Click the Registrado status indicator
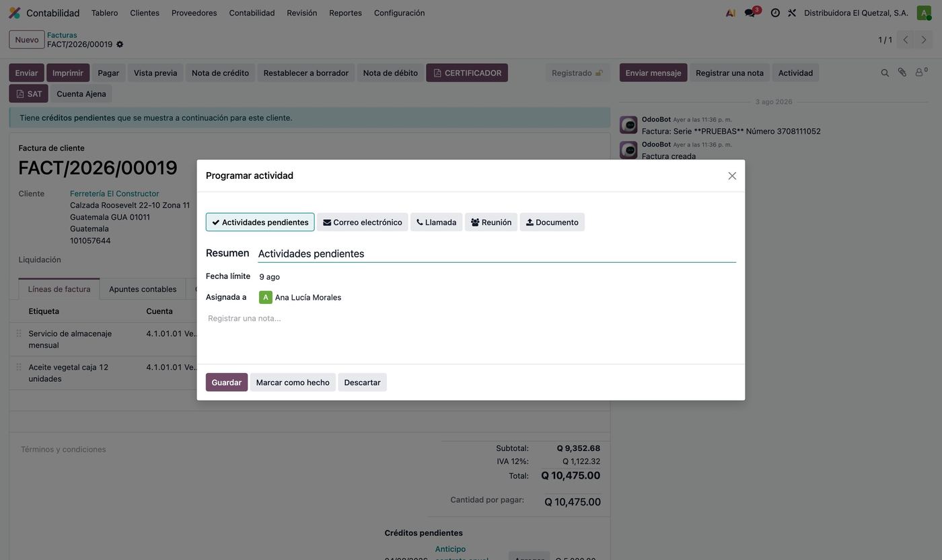942x560 pixels. (577, 73)
